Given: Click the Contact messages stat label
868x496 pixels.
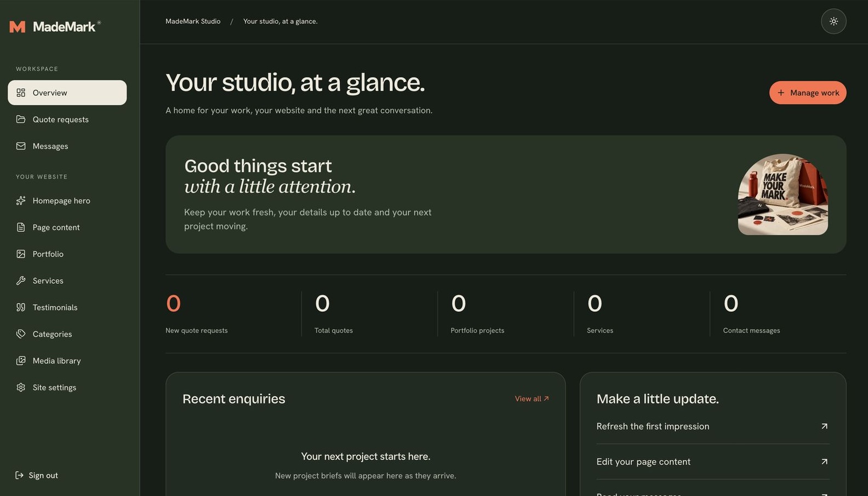Looking at the screenshot, I should (751, 330).
